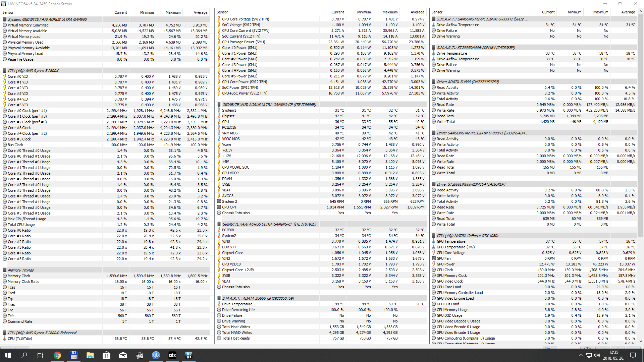The width and height of the screenshot is (644, 362).
Task: Click the thermometer icon beside CPU (Tctl/Tdie)
Action: 5,339
